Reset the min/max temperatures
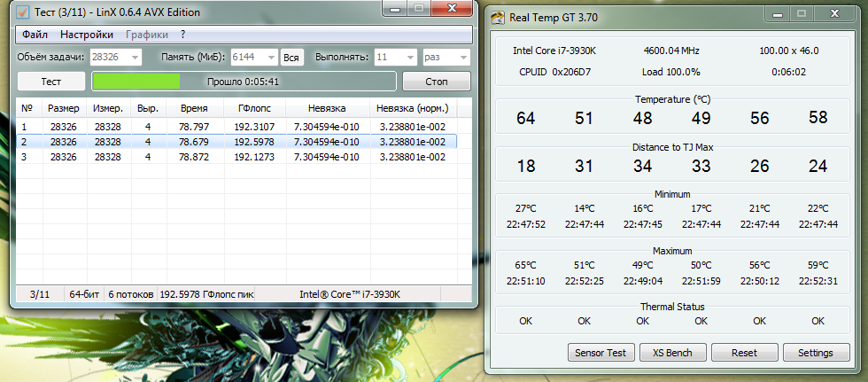Viewport: 868px width, 382px height. click(x=744, y=352)
